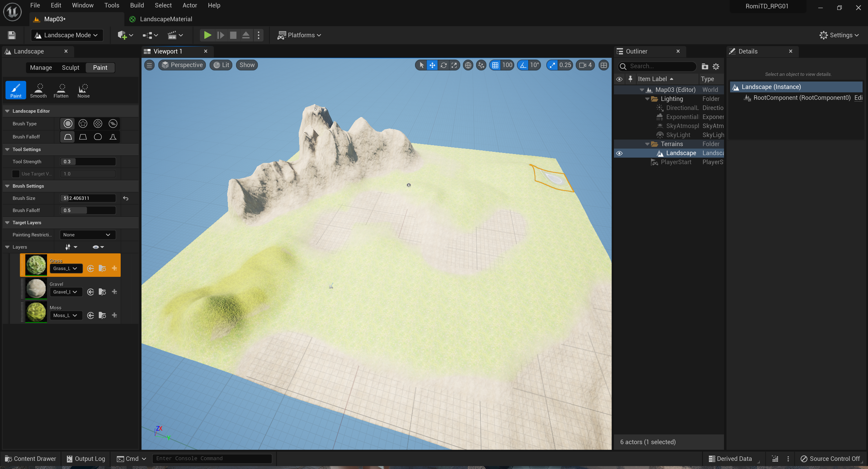Image resolution: width=868 pixels, height=469 pixels.
Task: Toggle grid snapping in viewport toolbar
Action: pyautogui.click(x=495, y=65)
